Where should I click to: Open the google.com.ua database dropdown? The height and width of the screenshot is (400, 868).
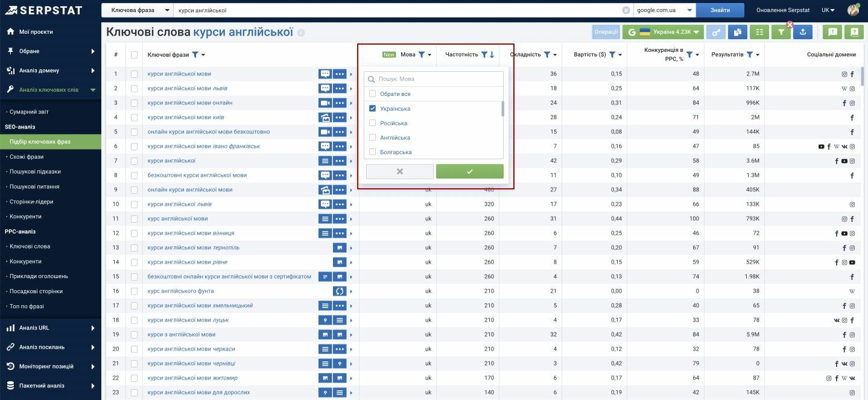tap(665, 10)
